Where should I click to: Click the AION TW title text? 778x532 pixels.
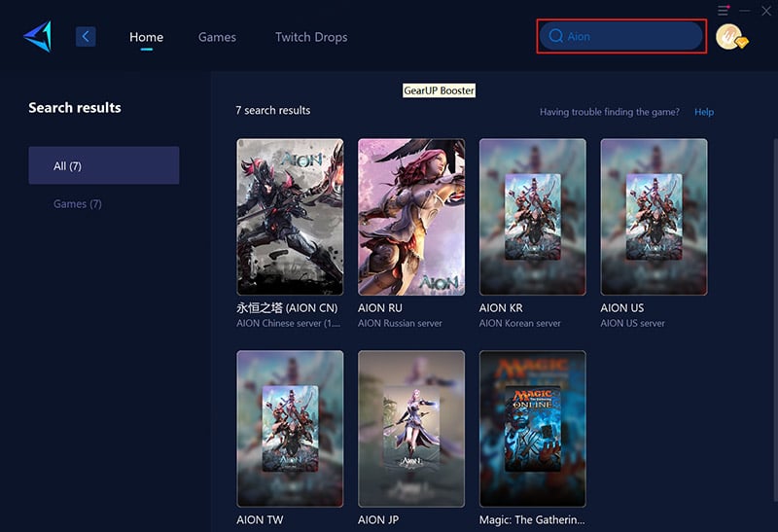tap(260, 520)
